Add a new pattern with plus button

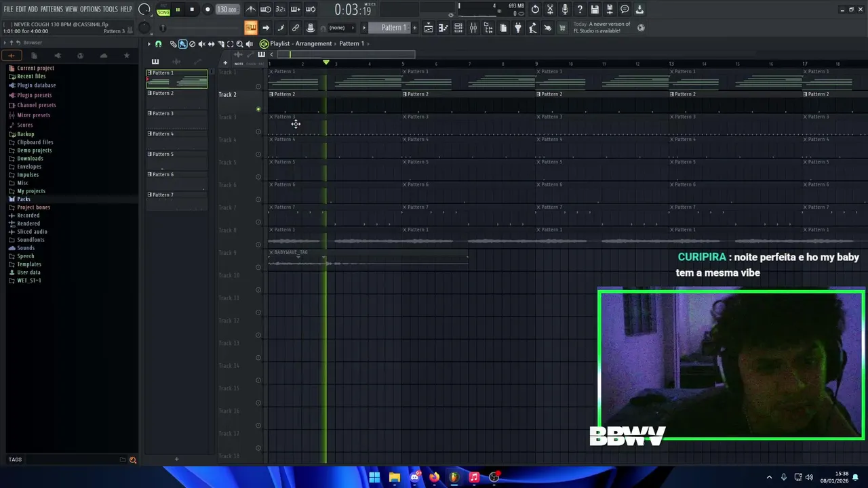coord(414,28)
